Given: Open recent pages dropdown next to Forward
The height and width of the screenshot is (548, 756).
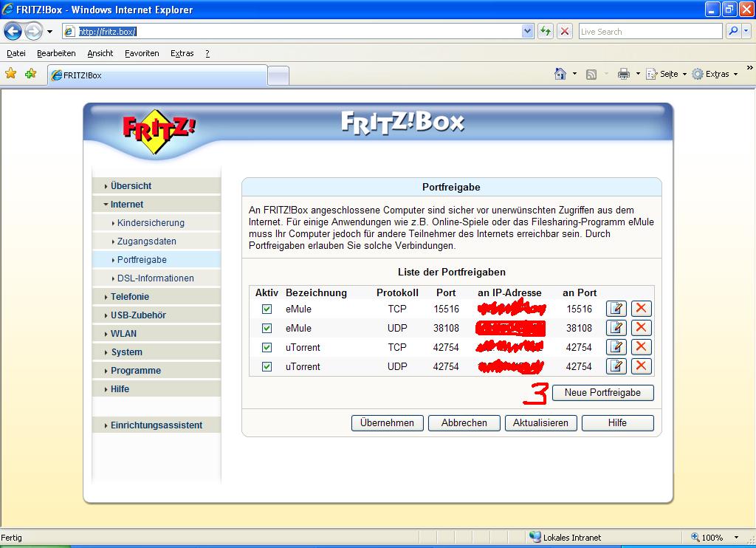Looking at the screenshot, I should (49, 32).
